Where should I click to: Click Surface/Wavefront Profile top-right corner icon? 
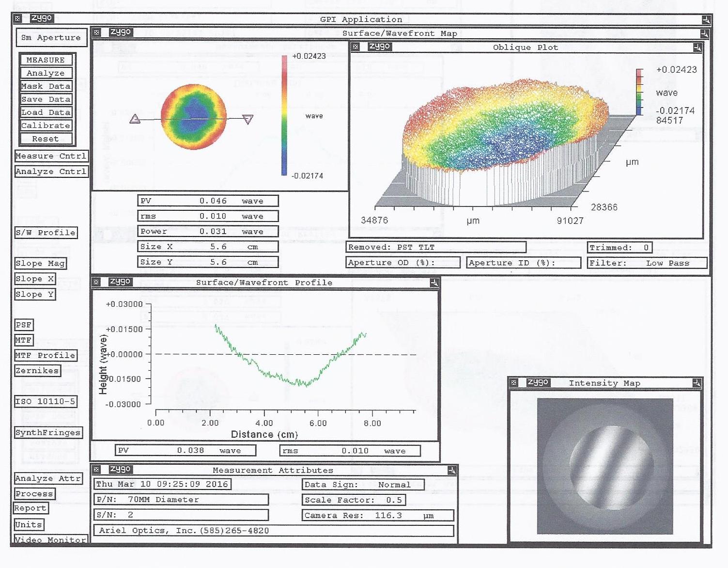pyautogui.click(x=434, y=283)
